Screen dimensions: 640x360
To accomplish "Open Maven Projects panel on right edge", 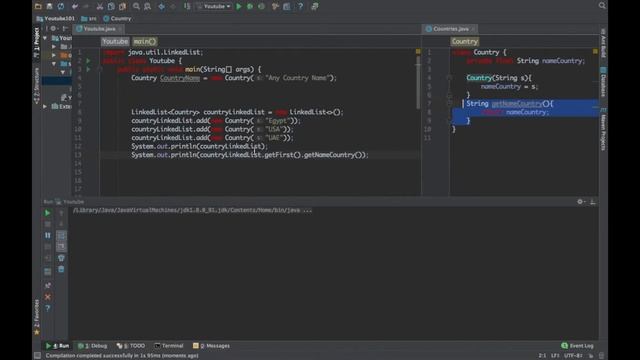I will click(x=603, y=130).
